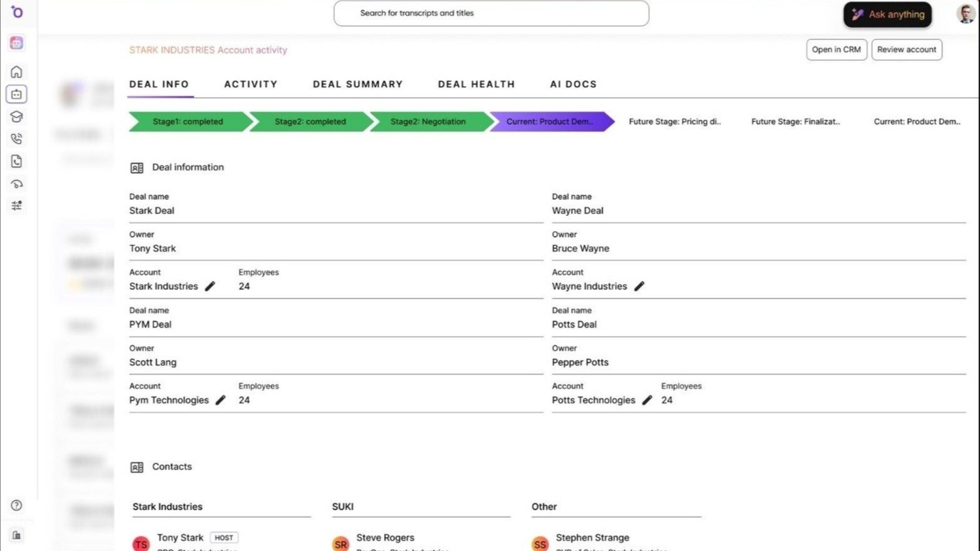Open the Deal Summary tab
Image resolution: width=980 pixels, height=551 pixels.
pyautogui.click(x=358, y=85)
